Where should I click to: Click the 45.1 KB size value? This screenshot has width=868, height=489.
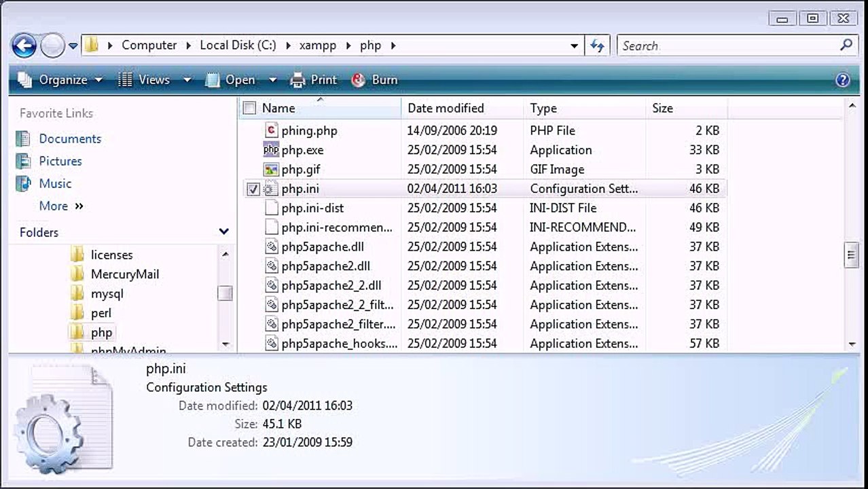pos(282,424)
